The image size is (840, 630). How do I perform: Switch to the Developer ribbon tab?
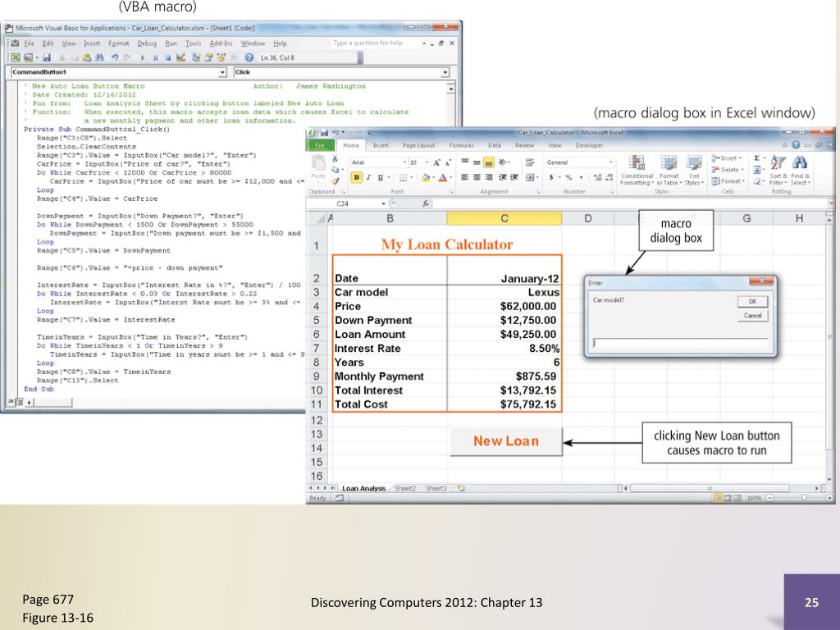point(589,145)
